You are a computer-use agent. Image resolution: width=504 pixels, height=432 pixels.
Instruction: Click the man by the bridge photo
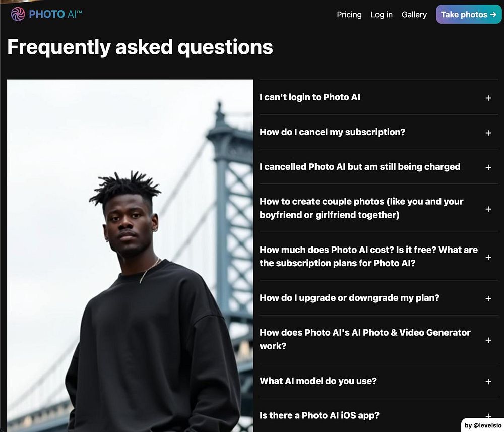point(130,256)
